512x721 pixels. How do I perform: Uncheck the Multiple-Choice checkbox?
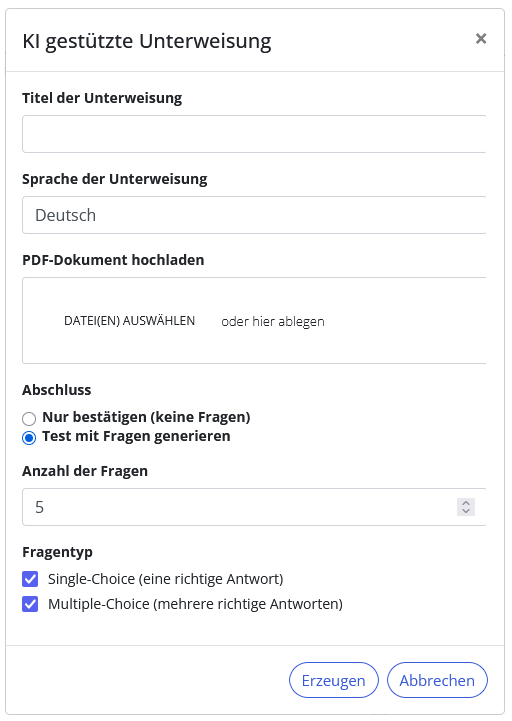tap(30, 604)
